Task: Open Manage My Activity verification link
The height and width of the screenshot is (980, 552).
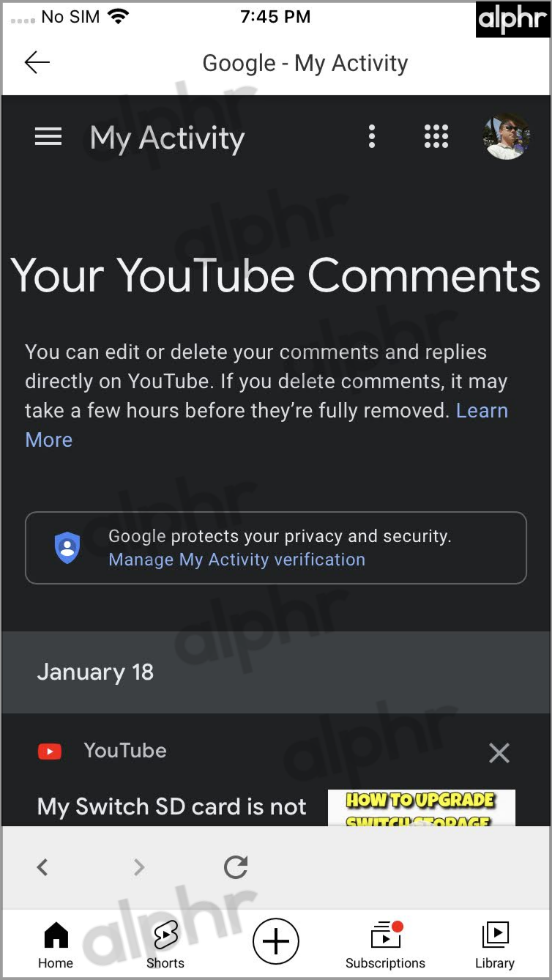Action: point(236,560)
